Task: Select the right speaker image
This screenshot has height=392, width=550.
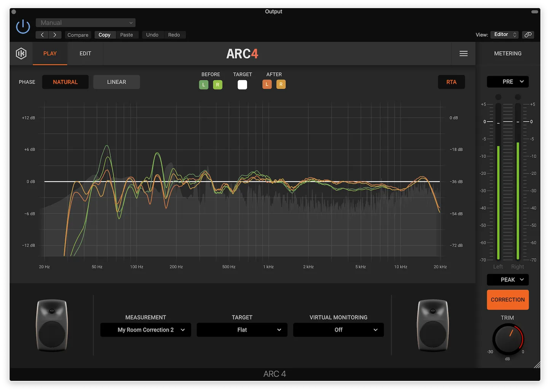Action: (x=433, y=325)
